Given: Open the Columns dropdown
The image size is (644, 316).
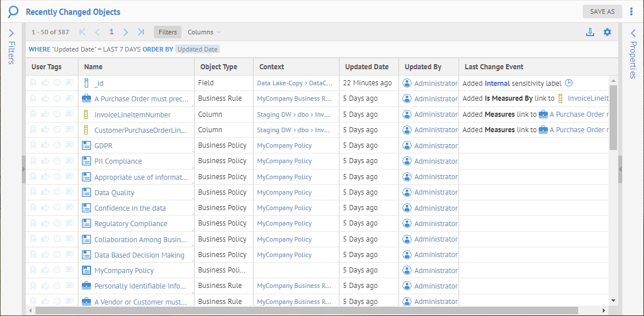Looking at the screenshot, I should pyautogui.click(x=204, y=32).
